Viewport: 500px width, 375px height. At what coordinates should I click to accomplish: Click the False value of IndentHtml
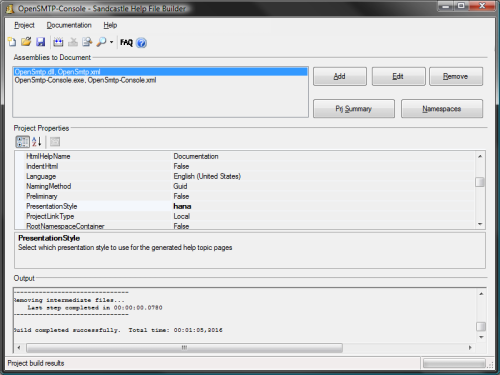(181, 166)
